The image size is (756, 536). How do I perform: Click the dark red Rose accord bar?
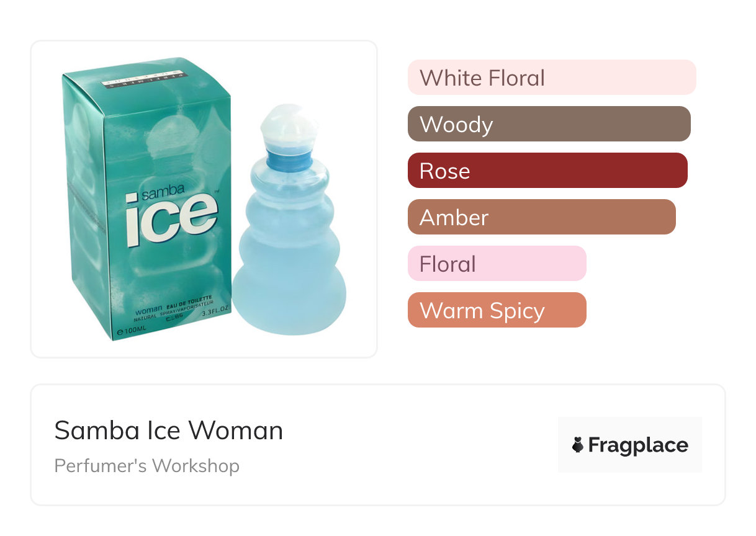click(547, 171)
